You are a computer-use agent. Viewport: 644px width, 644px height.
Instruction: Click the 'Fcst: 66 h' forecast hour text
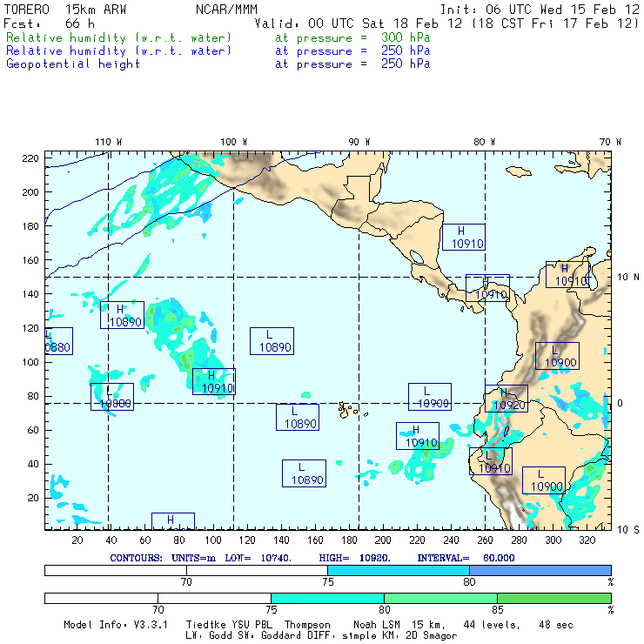(x=50, y=23)
